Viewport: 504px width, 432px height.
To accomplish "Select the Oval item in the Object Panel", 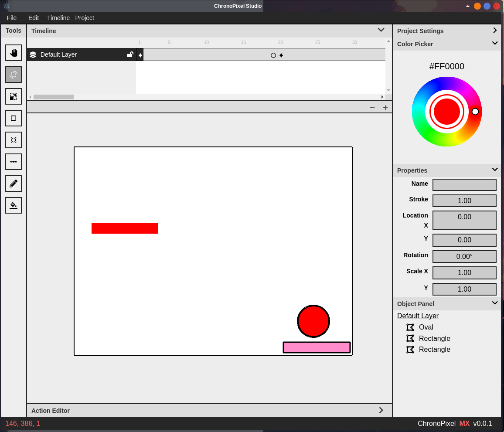I will coord(425,327).
